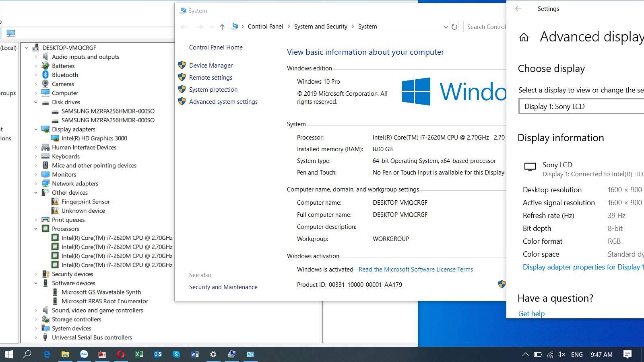
Task: Open Read the Microsoft Software License Terms
Action: coord(415,269)
